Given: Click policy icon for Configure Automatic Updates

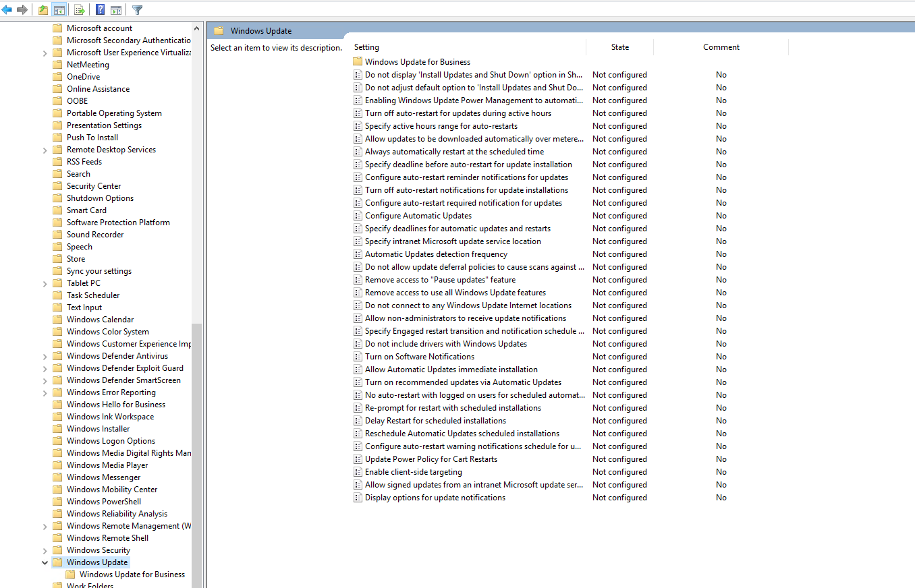Looking at the screenshot, I should pos(358,216).
